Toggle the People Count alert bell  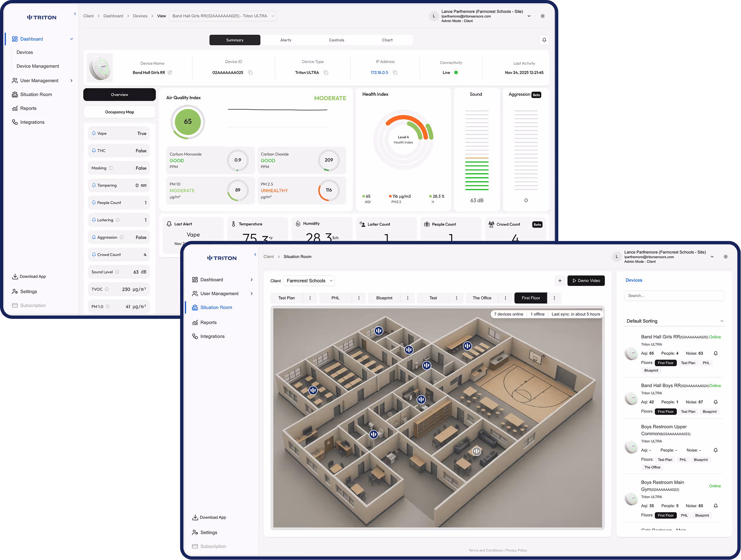[x=94, y=203]
